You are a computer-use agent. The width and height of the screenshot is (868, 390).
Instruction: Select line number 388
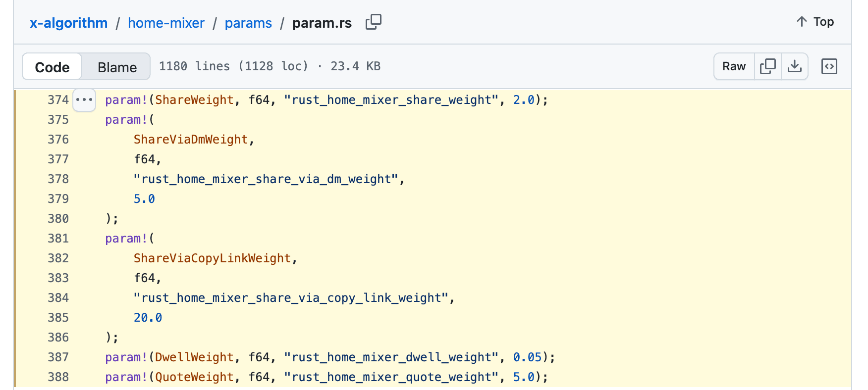58,377
